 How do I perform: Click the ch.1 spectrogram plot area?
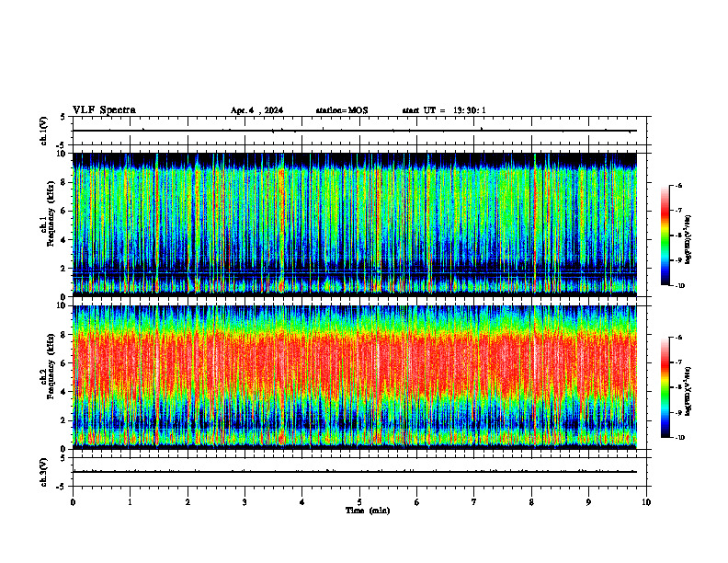pos(355,224)
